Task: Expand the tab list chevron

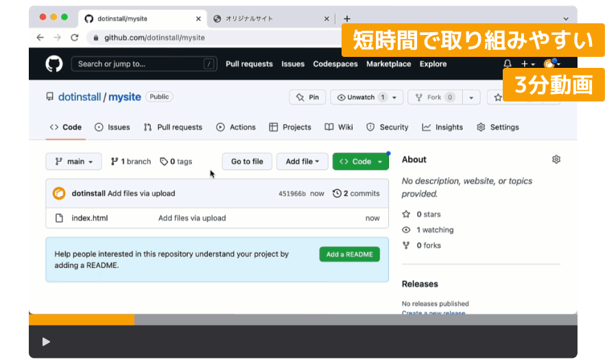Action: [566, 19]
